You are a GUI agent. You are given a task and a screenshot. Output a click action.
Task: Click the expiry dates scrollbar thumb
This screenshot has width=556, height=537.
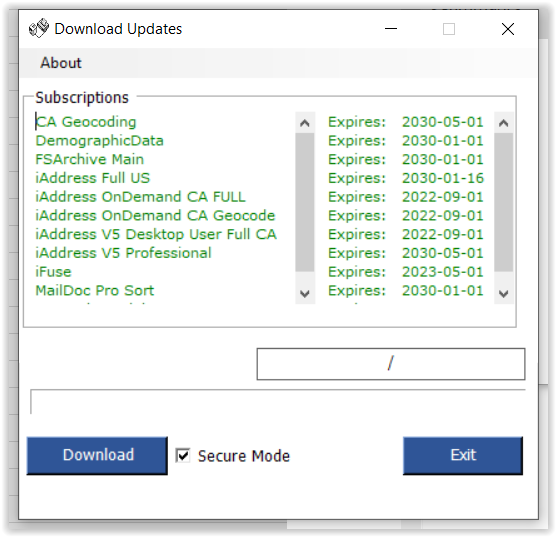coord(504,202)
